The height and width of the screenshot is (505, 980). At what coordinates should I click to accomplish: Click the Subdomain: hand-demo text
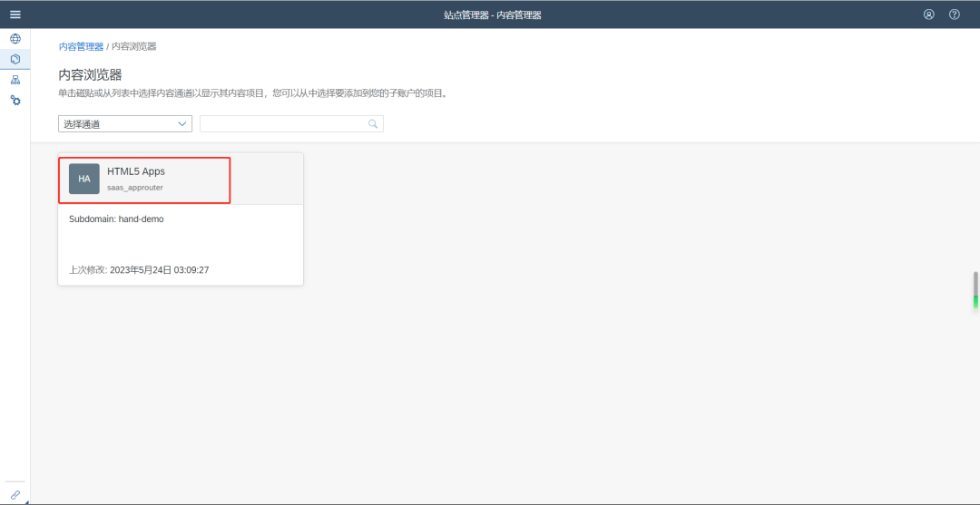click(116, 219)
